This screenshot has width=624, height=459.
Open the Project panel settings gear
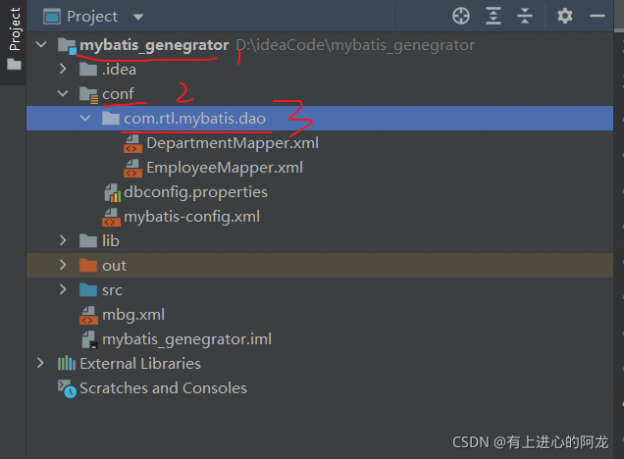565,16
